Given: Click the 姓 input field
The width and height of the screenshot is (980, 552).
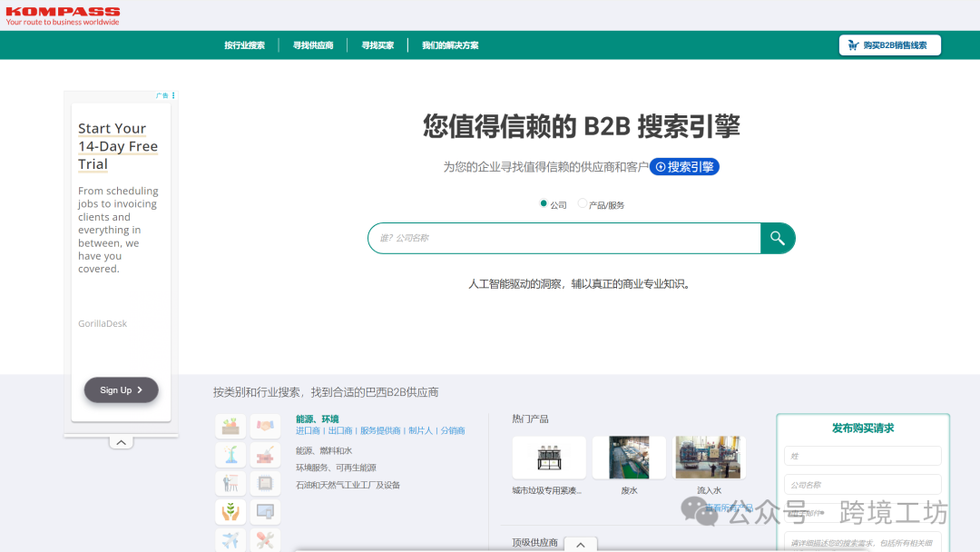Looking at the screenshot, I should tap(861, 456).
